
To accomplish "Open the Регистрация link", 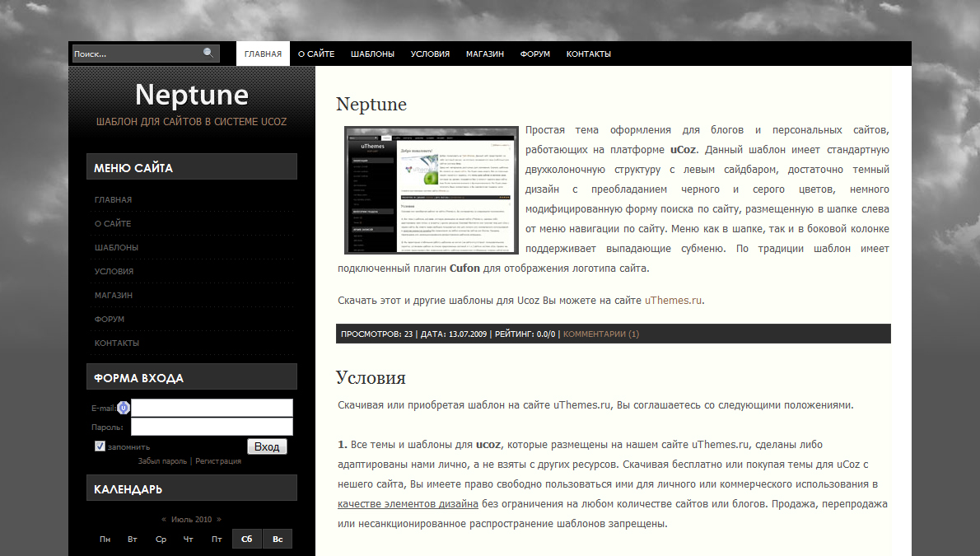I will coord(218,461).
